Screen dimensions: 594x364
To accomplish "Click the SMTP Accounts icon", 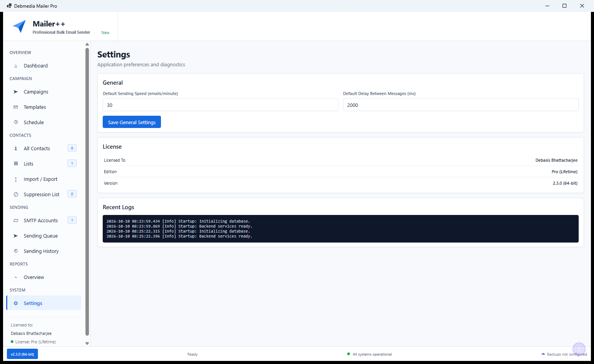I will (16, 221).
